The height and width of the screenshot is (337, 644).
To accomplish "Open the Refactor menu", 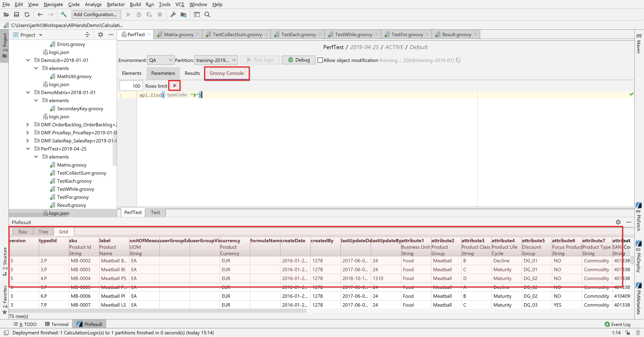I will (116, 4).
